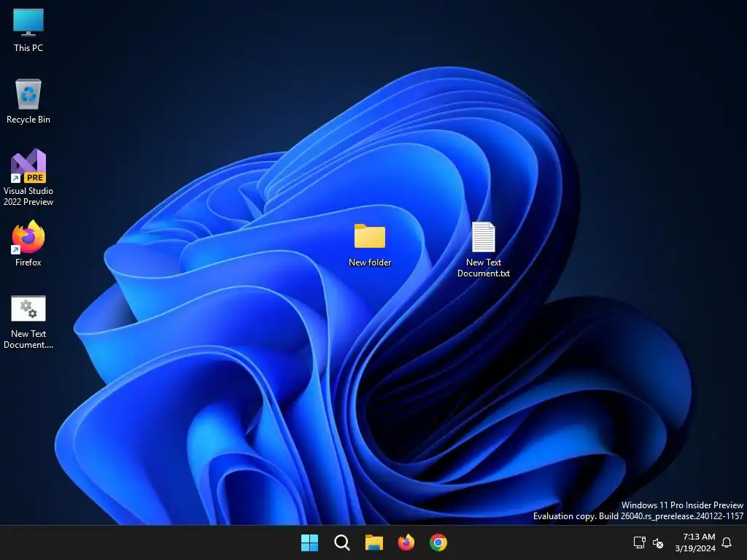Click the 'New Text Document.txt' label text
This screenshot has width=747, height=560.
click(x=484, y=268)
